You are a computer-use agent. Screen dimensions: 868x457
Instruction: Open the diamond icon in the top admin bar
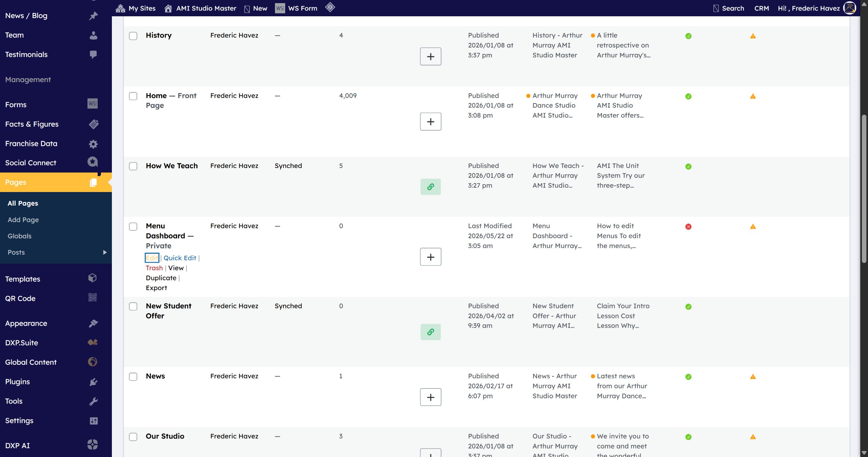point(330,7)
